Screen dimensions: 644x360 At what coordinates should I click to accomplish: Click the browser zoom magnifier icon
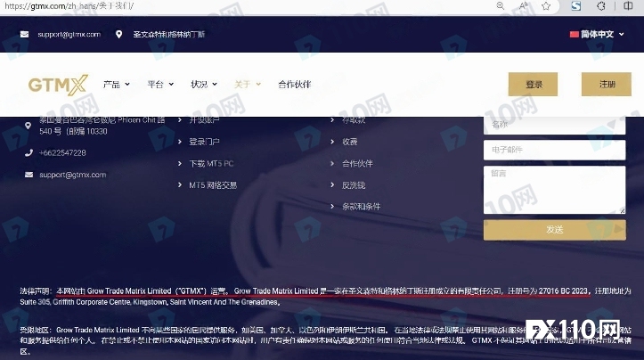tap(501, 5)
